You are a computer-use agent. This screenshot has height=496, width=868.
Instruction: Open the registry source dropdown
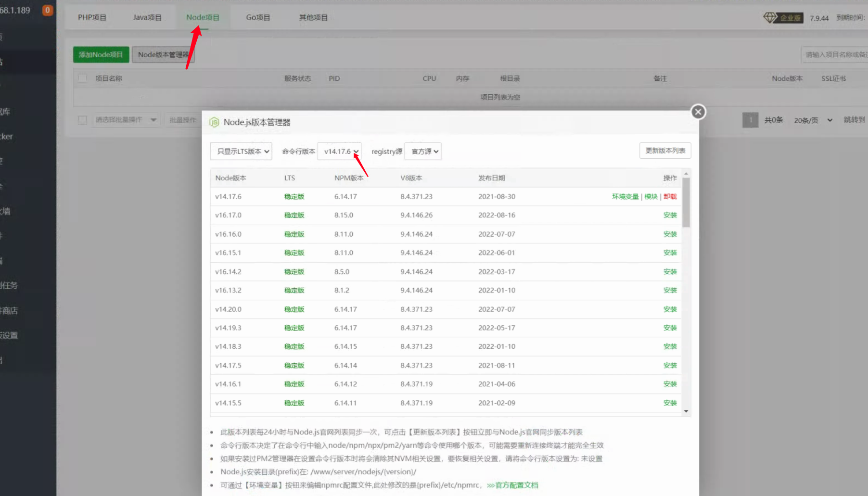point(423,152)
